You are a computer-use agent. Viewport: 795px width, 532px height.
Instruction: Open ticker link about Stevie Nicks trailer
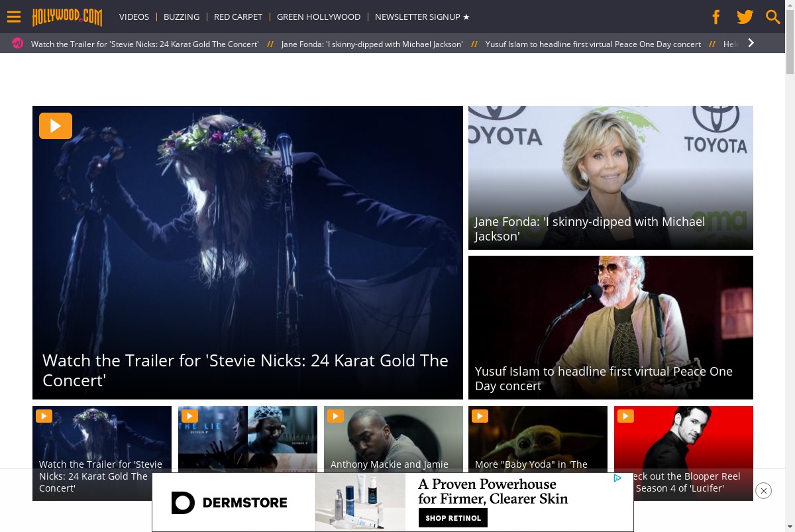(144, 44)
